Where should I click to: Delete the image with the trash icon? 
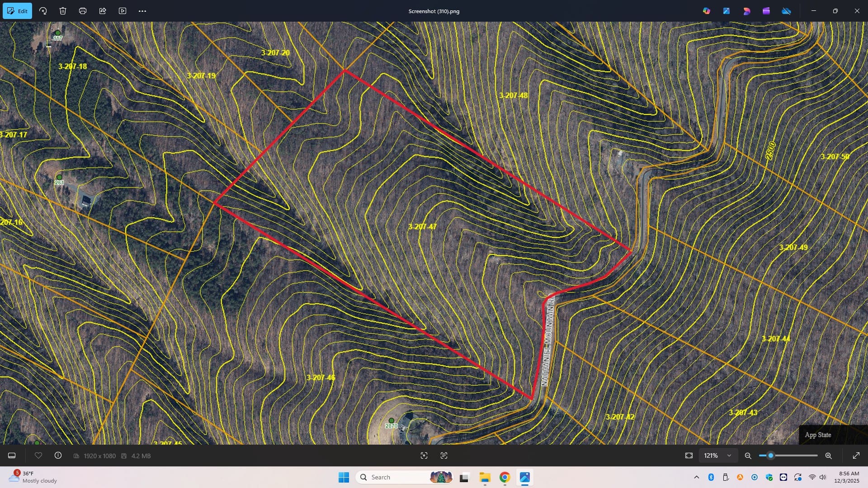tap(63, 11)
